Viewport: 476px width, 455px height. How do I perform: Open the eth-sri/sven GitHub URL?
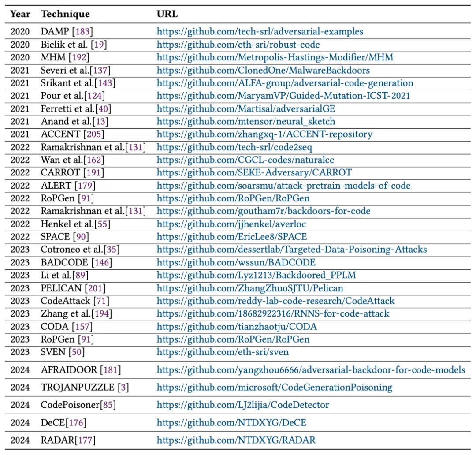[x=223, y=352]
